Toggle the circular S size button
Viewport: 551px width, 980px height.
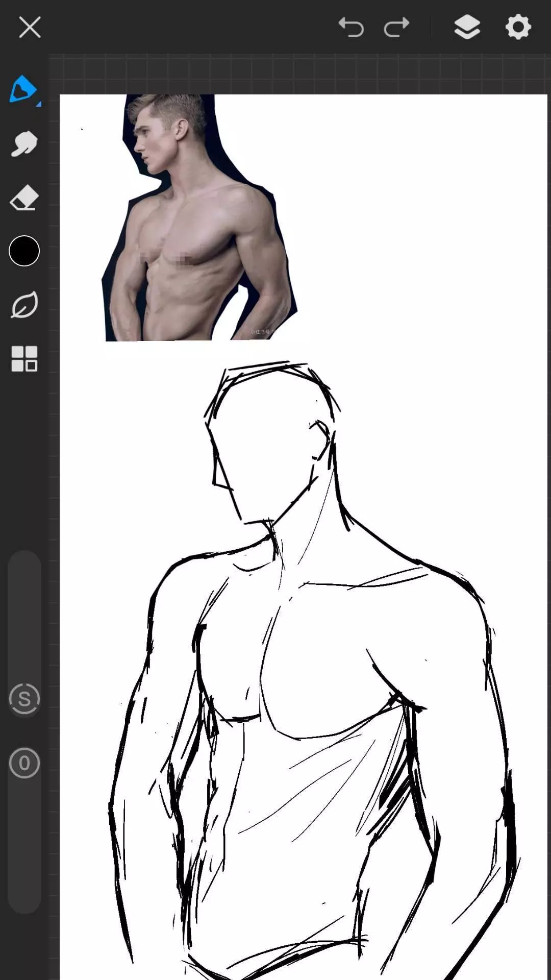[x=24, y=699]
